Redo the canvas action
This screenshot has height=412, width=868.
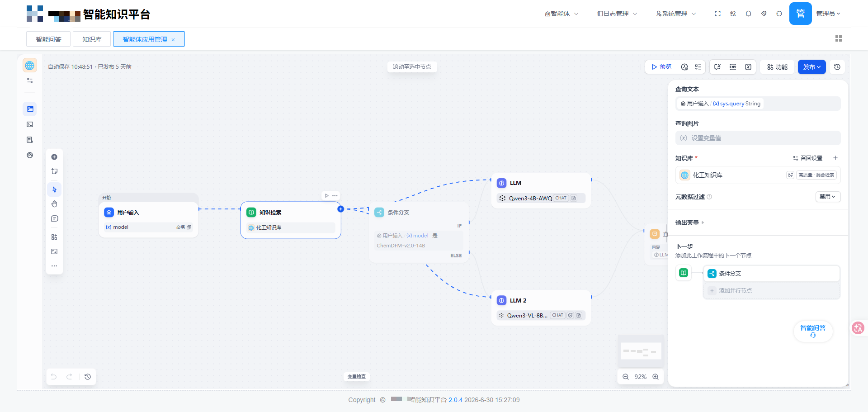[x=69, y=377]
